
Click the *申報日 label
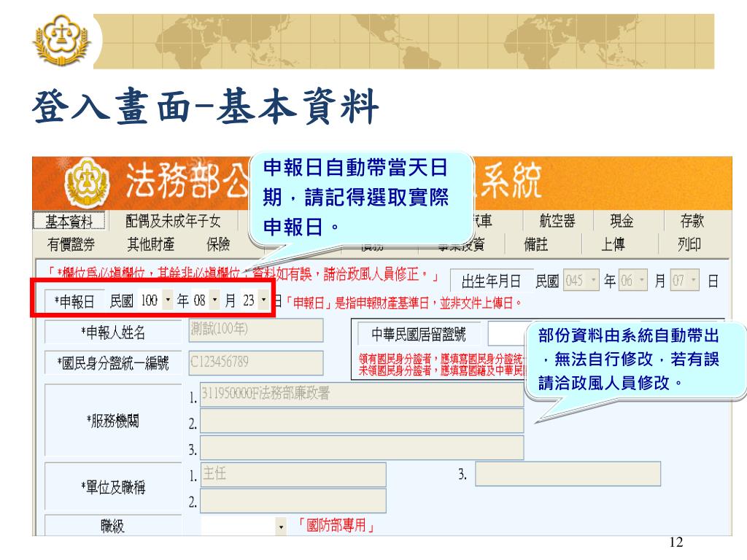coord(74,301)
